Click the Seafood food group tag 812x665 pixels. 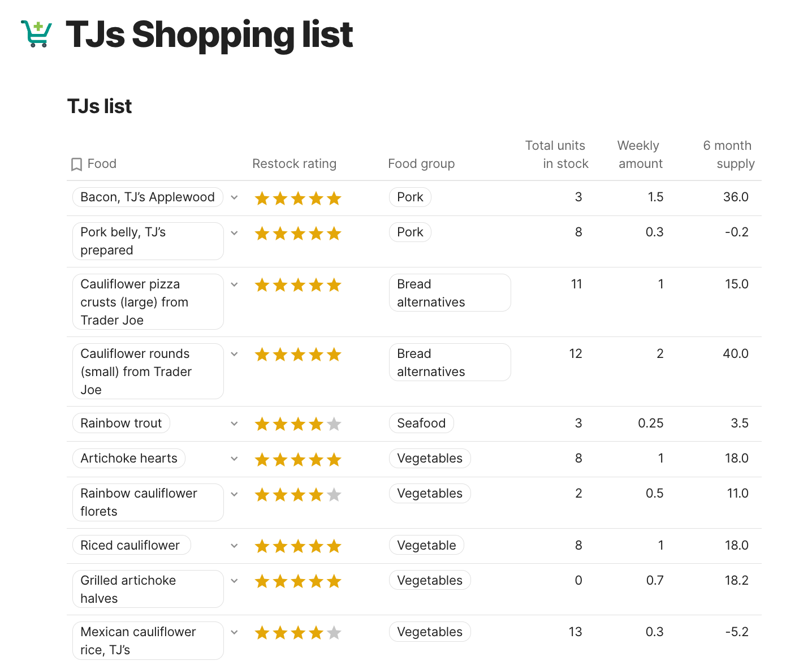pyautogui.click(x=421, y=424)
